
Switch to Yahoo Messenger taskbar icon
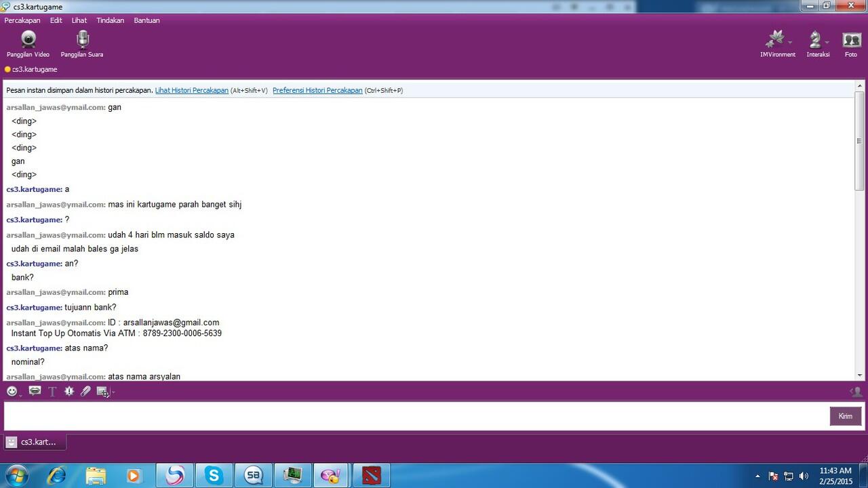(x=332, y=475)
